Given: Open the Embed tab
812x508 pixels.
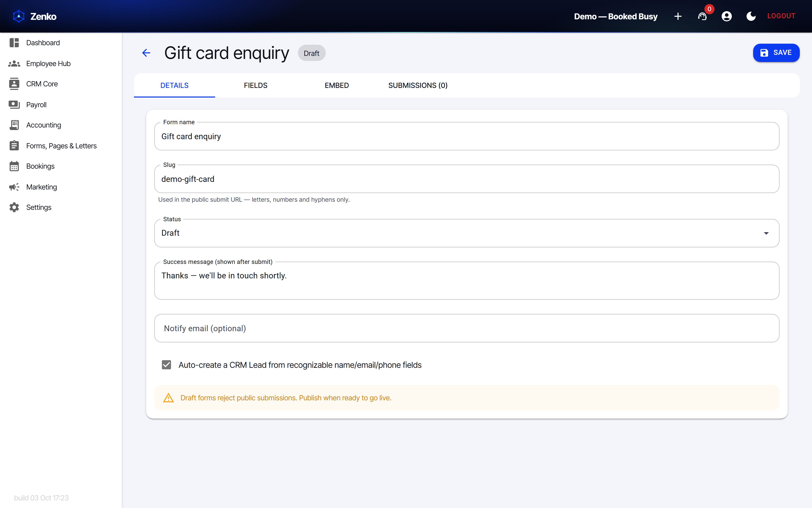Looking at the screenshot, I should [336, 85].
